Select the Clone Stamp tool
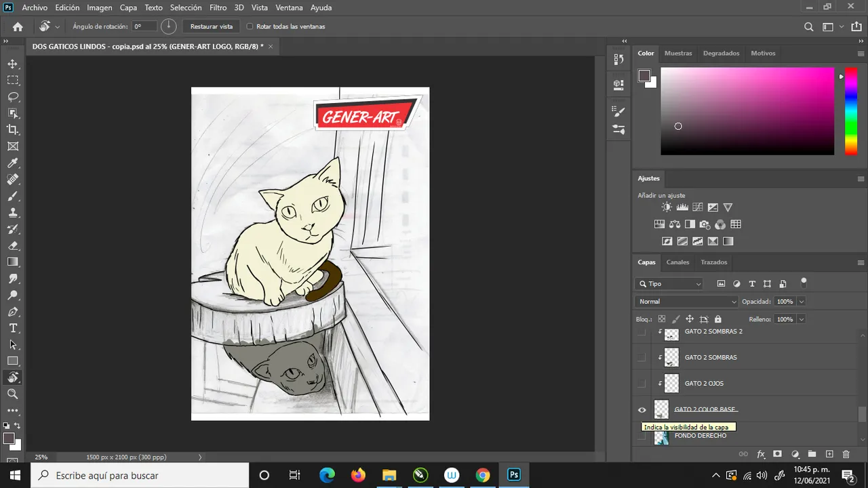 pyautogui.click(x=12, y=212)
